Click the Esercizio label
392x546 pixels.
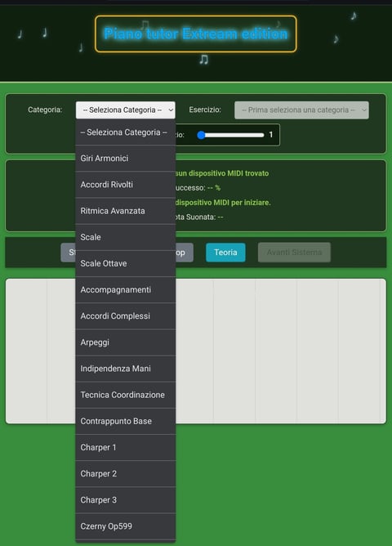(x=205, y=110)
